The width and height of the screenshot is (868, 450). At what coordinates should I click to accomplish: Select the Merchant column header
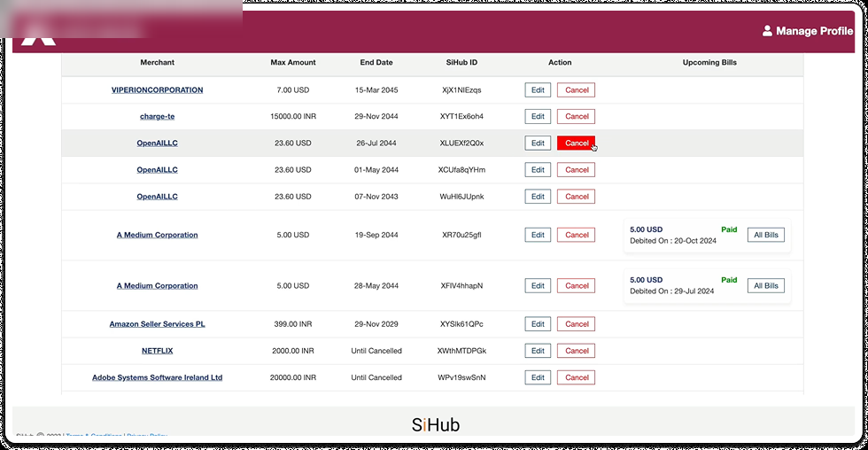(x=158, y=63)
